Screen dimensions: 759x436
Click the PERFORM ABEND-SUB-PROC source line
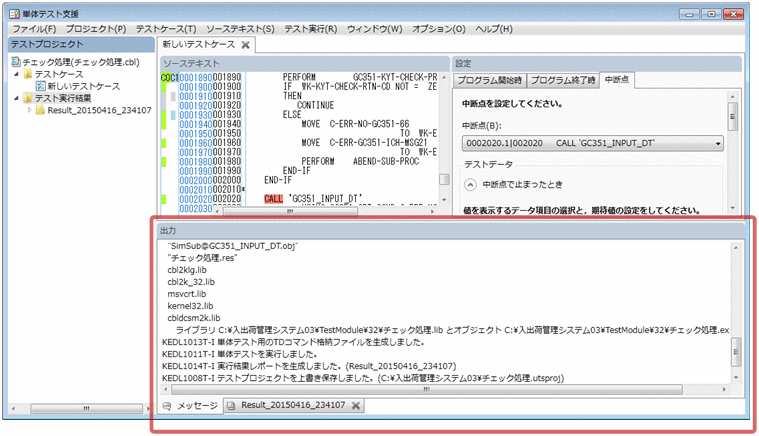pos(360,161)
